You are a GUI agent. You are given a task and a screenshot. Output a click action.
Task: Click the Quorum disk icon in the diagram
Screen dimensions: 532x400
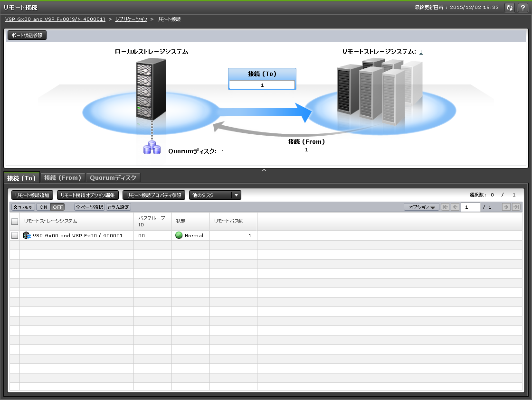click(x=152, y=148)
